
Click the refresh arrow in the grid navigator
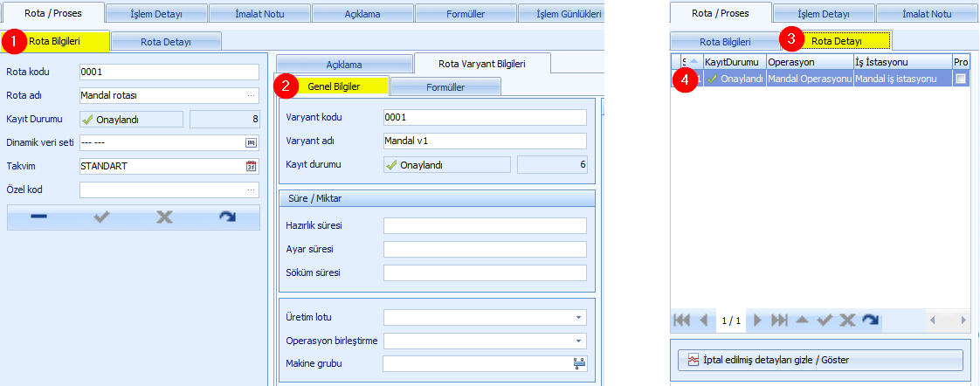point(870,321)
